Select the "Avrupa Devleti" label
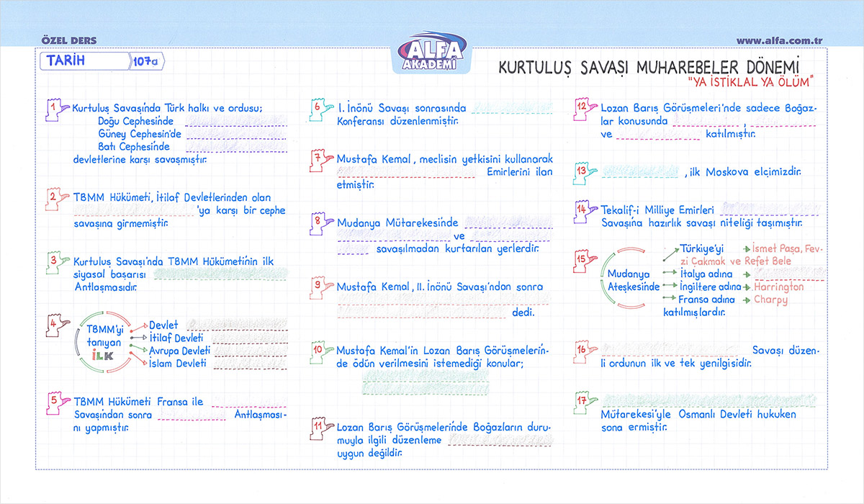864x504 pixels. coord(179,351)
